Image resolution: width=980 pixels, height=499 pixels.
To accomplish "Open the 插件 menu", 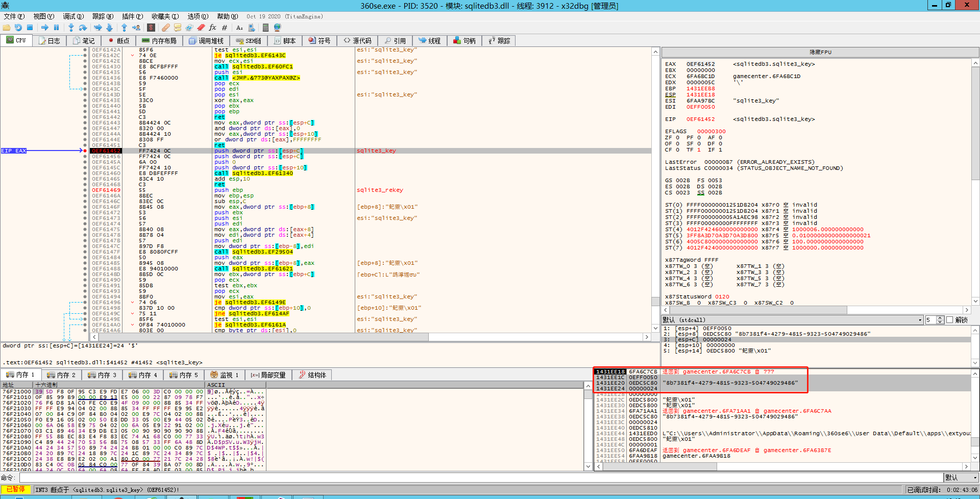I will pos(133,16).
